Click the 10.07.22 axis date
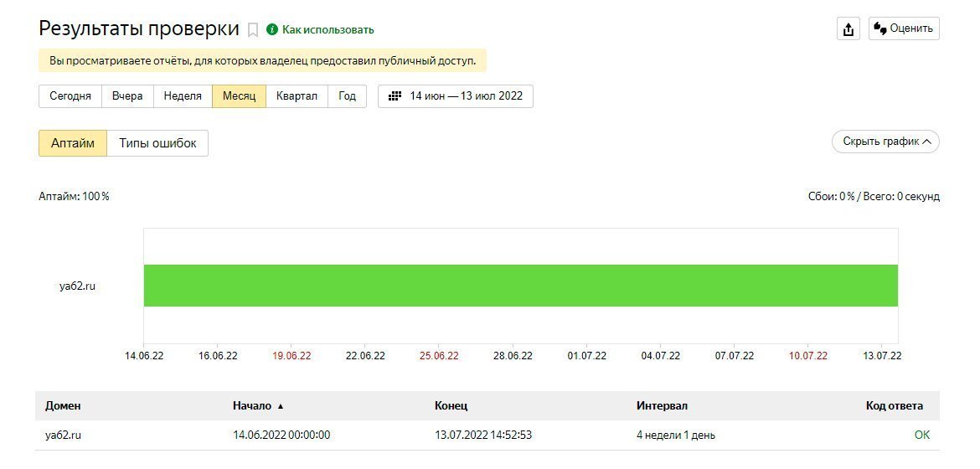Viewport: 980px width, 469px height. coord(808,356)
